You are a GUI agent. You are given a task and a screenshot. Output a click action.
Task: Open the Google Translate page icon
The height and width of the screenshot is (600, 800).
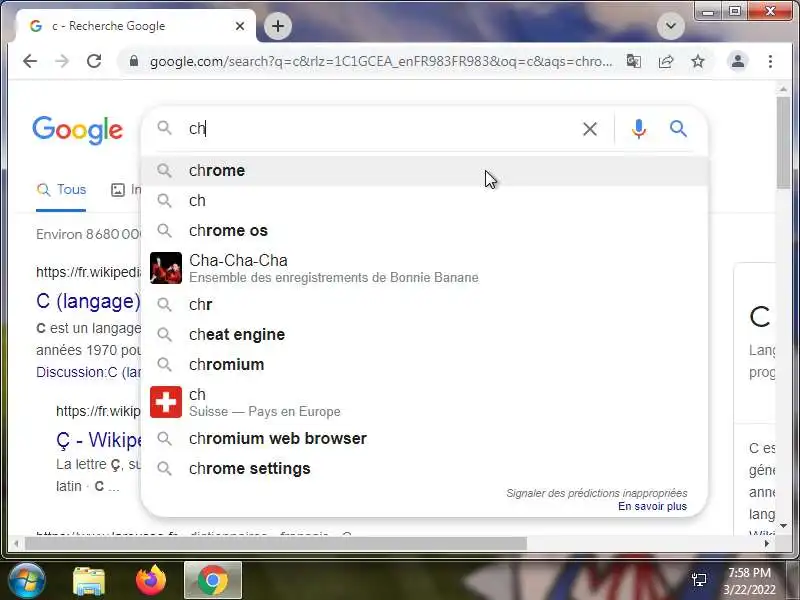[x=634, y=61]
